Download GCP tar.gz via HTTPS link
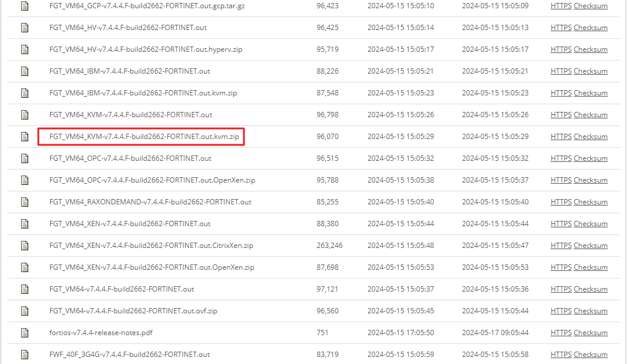Screen dimensions: 628x364 click(561, 6)
